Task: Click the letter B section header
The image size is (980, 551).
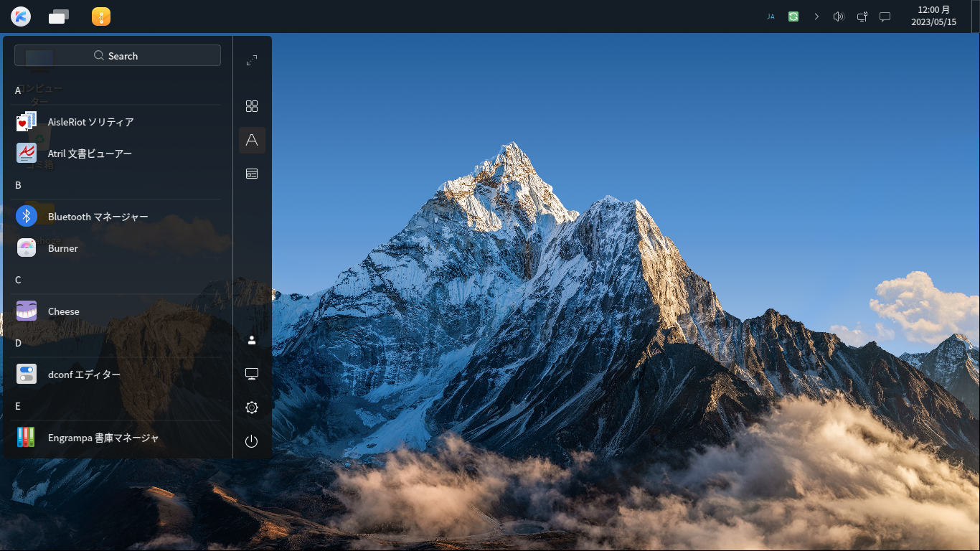Action: [18, 185]
